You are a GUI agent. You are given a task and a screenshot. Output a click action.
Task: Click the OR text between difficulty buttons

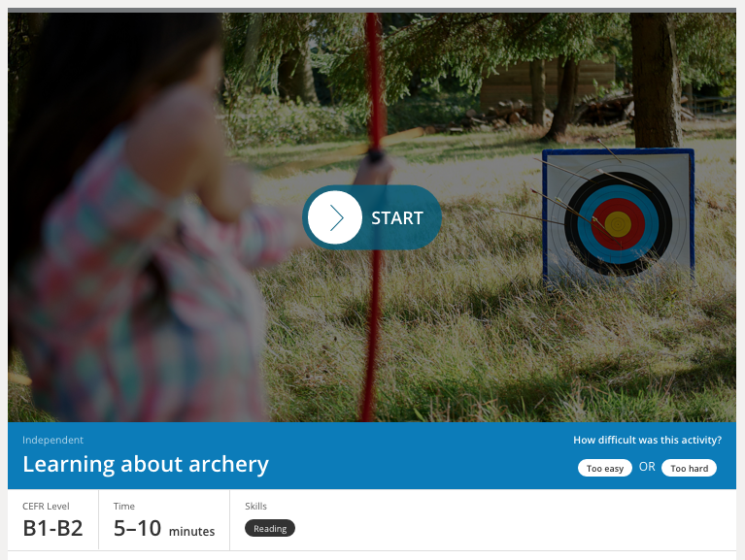click(x=647, y=467)
